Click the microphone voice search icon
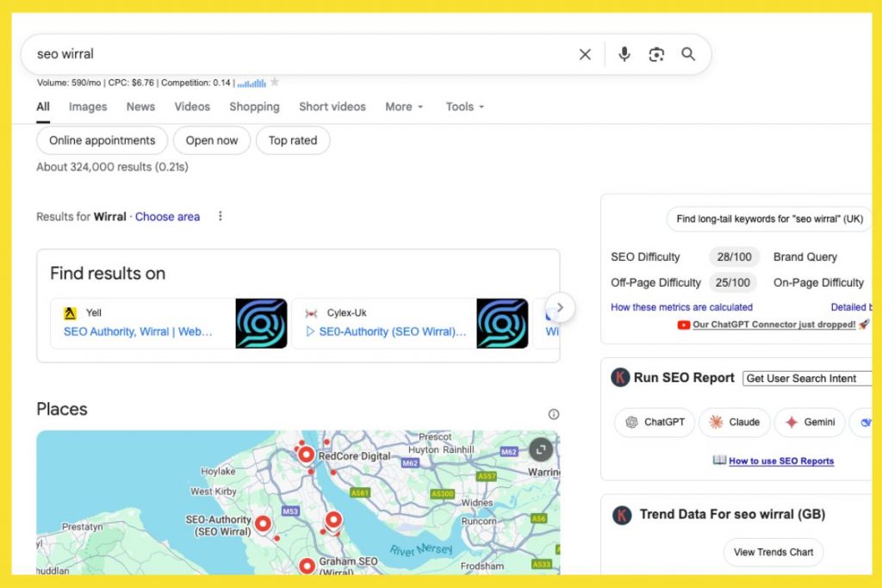This screenshot has height=588, width=882. (x=624, y=53)
